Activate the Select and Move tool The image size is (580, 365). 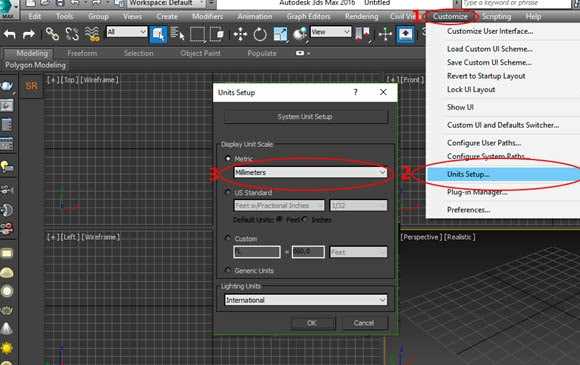click(240, 34)
